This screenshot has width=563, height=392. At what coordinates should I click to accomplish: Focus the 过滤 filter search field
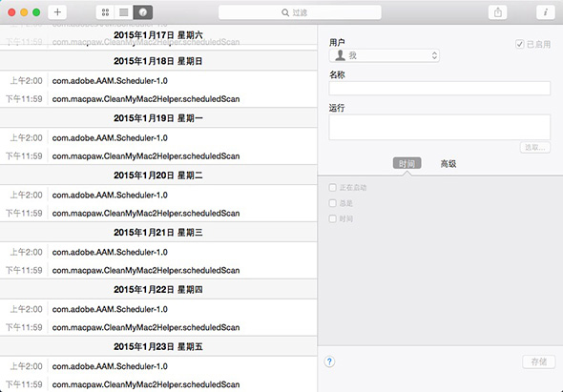point(300,12)
